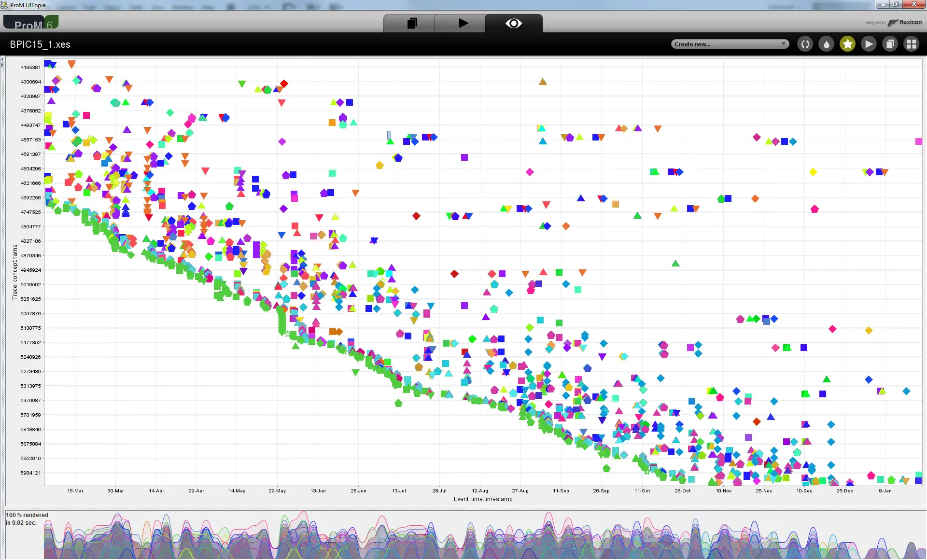
Task: Switch to the actions play tab
Action: pos(463,23)
